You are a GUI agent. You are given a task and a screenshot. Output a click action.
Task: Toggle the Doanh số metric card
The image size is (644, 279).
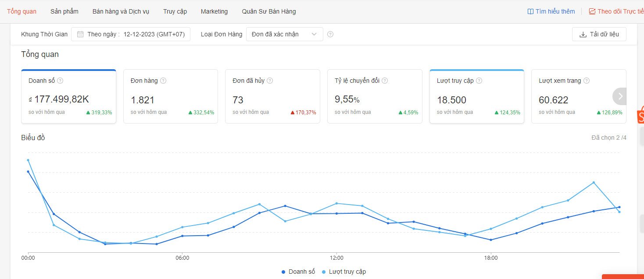tap(68, 96)
